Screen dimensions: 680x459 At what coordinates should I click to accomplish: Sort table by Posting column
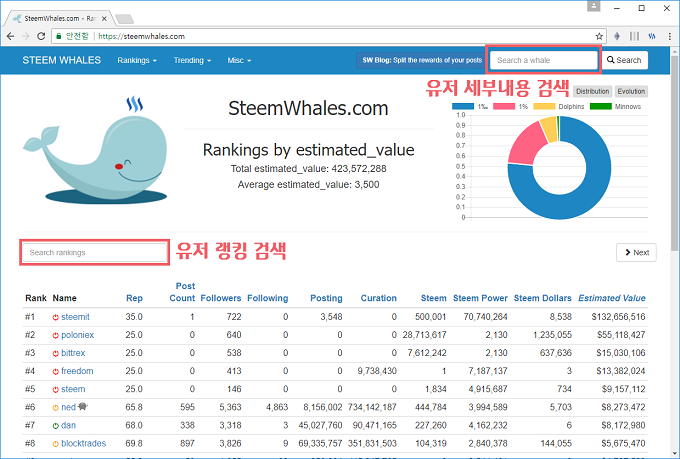coord(326,298)
